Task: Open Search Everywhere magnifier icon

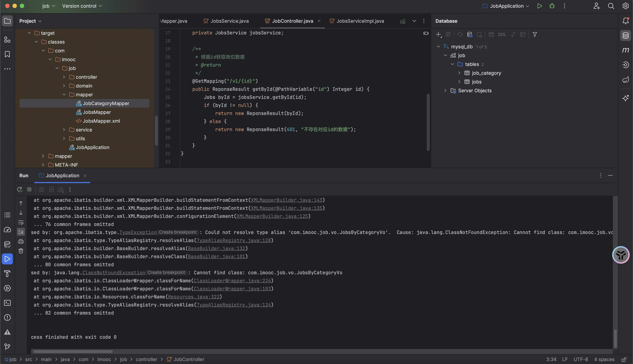Action: coord(611,6)
